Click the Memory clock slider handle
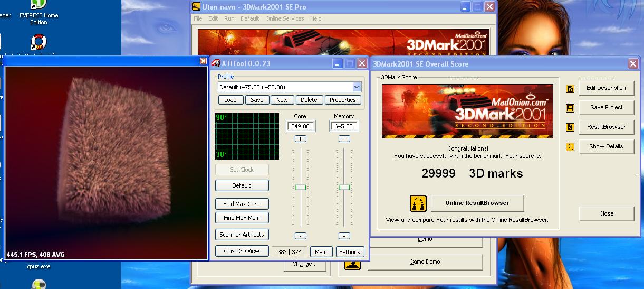Viewport: 644px width, 289px height. coord(344,187)
